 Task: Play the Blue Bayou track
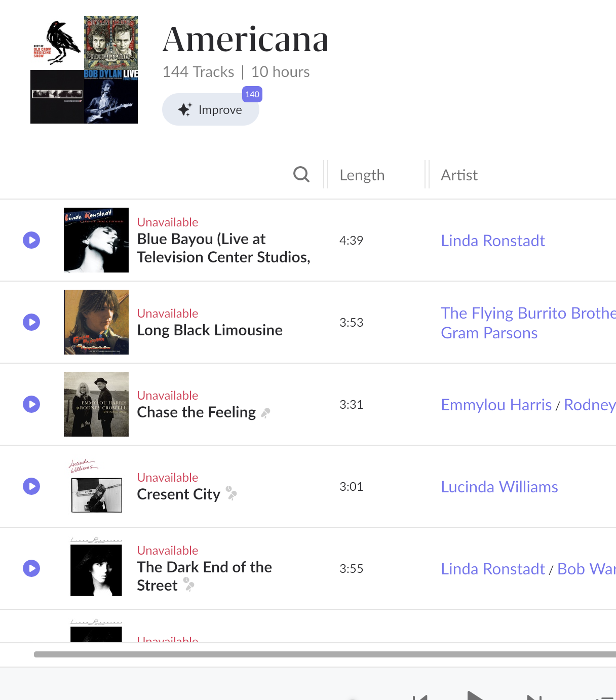(x=31, y=240)
